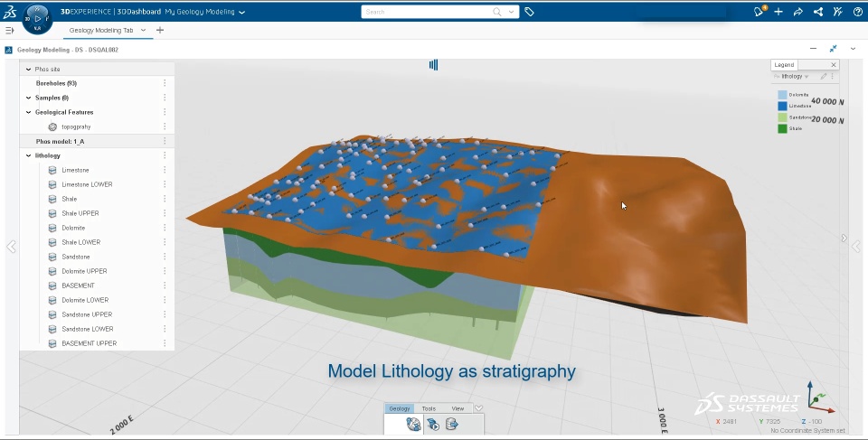
Task: Restore widget size with shrink arrows
Action: pos(833,49)
